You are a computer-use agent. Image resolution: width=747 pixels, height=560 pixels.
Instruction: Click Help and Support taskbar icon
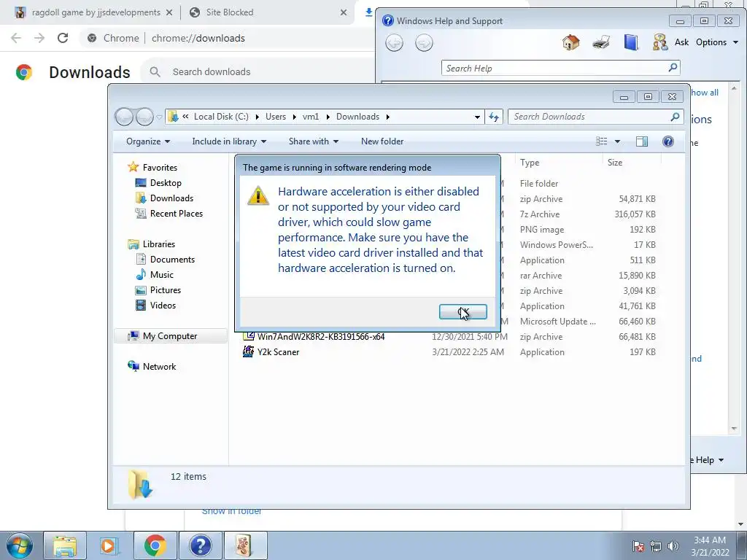pos(200,545)
